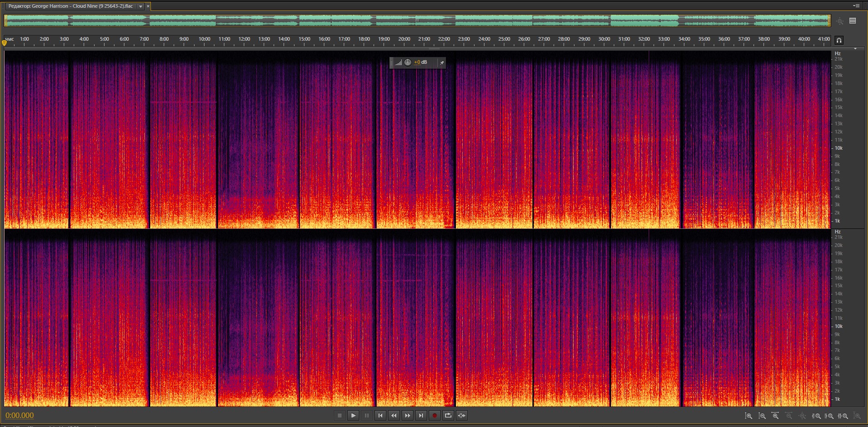Toggle loop playback button

coord(448,415)
